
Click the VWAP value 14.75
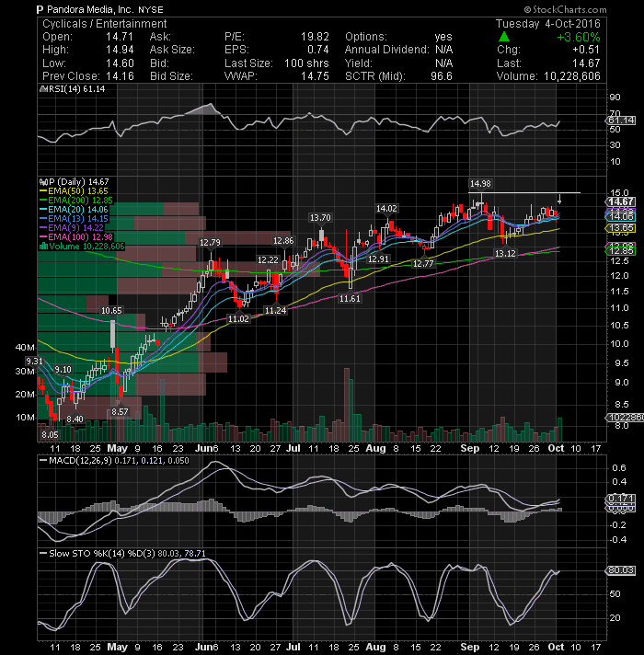pos(315,76)
